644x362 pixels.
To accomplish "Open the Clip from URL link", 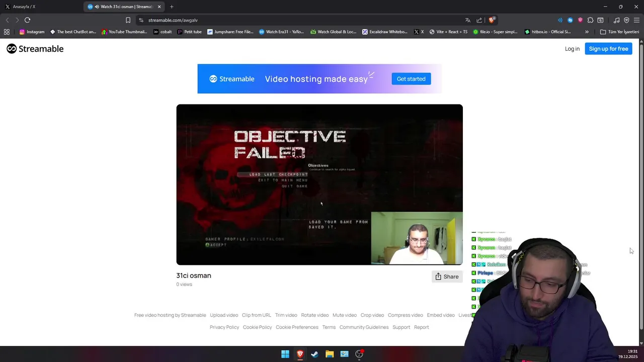I will [257, 315].
